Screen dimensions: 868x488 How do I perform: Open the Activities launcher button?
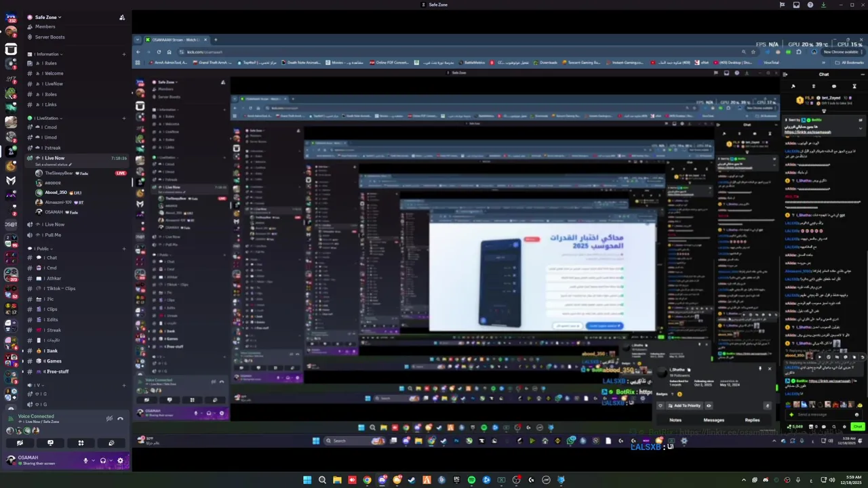pyautogui.click(x=81, y=443)
